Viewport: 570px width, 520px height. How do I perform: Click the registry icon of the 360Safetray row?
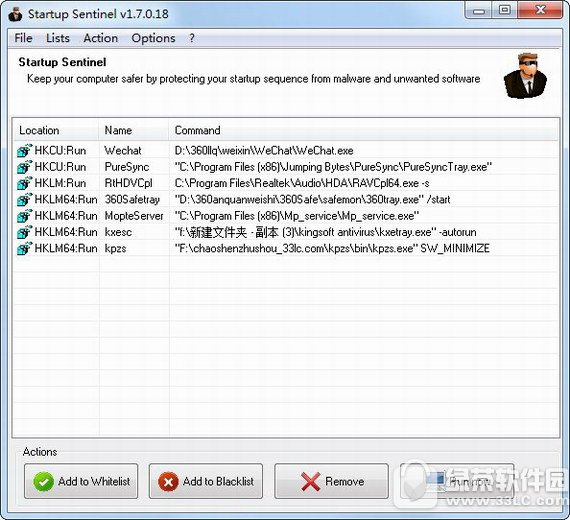[x=24, y=199]
